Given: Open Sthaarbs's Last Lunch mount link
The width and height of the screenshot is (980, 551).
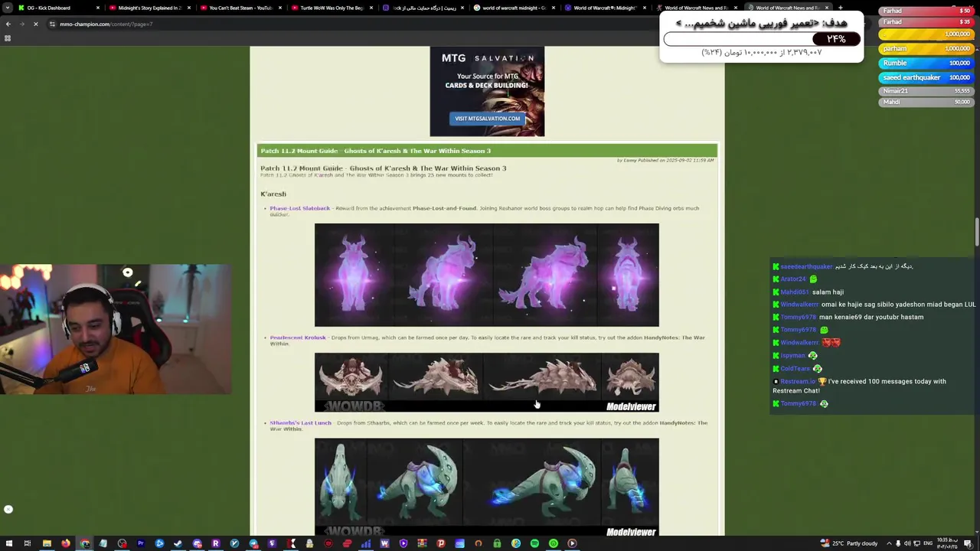Looking at the screenshot, I should coord(300,422).
